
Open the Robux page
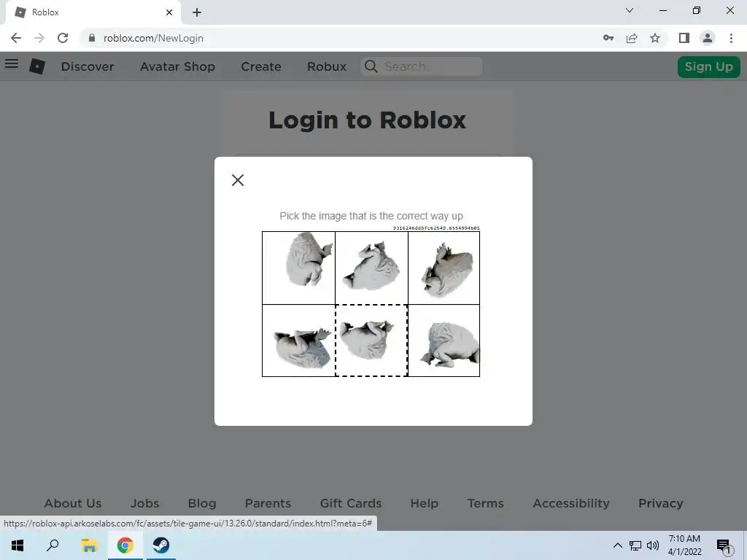click(x=327, y=66)
